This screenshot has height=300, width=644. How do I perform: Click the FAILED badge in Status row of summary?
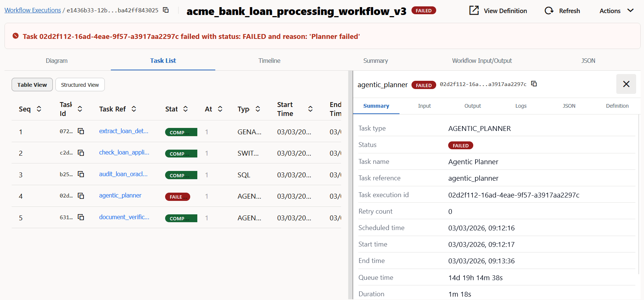pyautogui.click(x=461, y=146)
